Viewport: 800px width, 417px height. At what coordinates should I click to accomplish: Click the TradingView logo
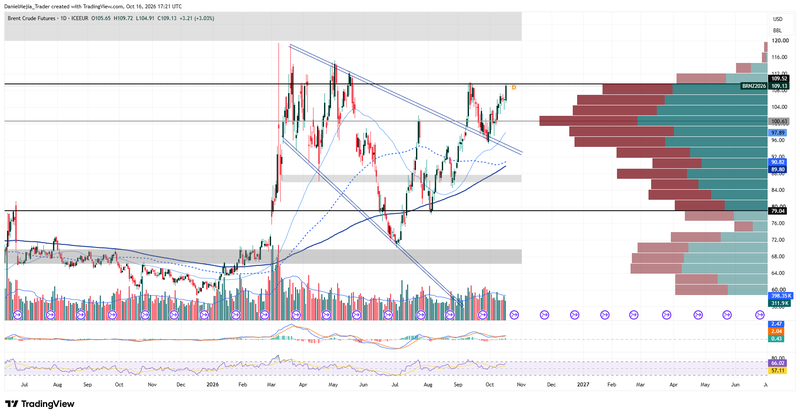pos(40,404)
